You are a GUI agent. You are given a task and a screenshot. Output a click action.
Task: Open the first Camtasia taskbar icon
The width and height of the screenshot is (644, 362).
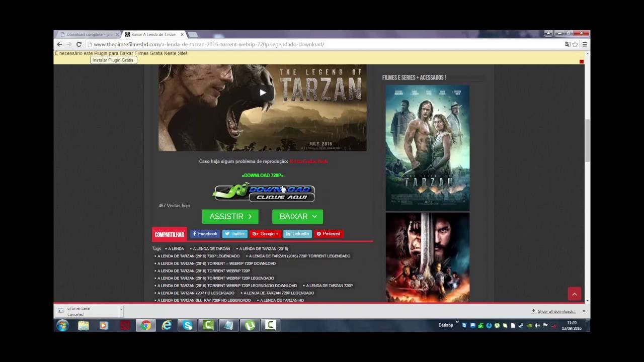[208, 325]
